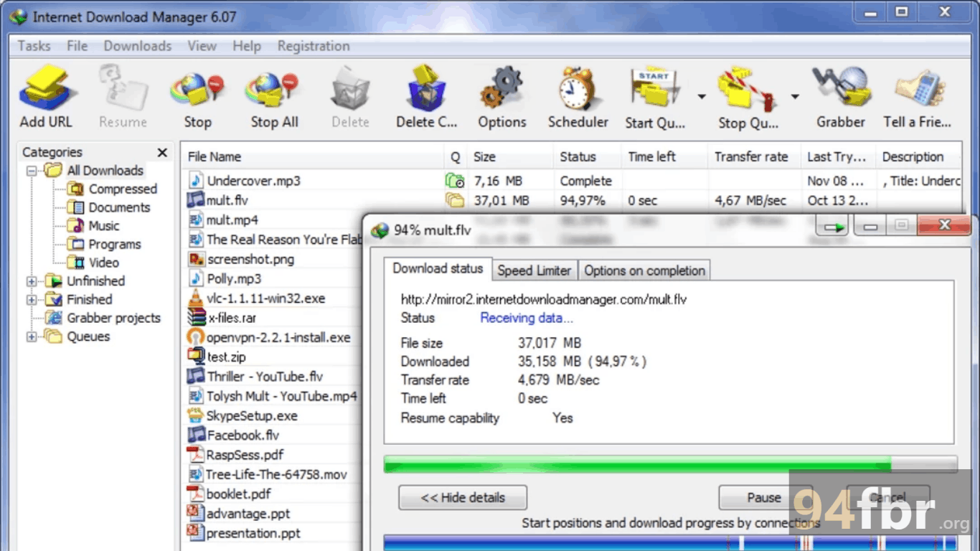Click the Status column header
Image resolution: width=980 pixels, height=551 pixels.
click(x=588, y=156)
